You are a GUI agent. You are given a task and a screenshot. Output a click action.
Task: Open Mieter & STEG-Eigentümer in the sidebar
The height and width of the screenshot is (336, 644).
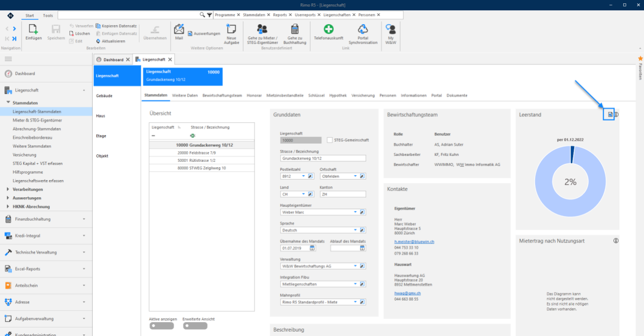pos(37,120)
